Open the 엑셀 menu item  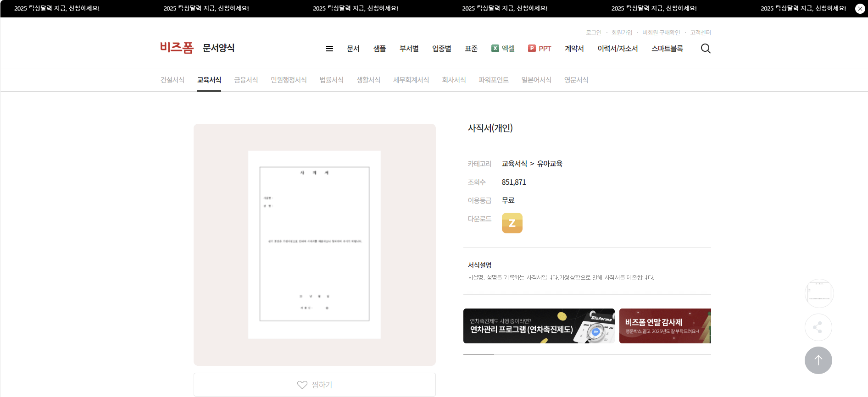point(503,49)
